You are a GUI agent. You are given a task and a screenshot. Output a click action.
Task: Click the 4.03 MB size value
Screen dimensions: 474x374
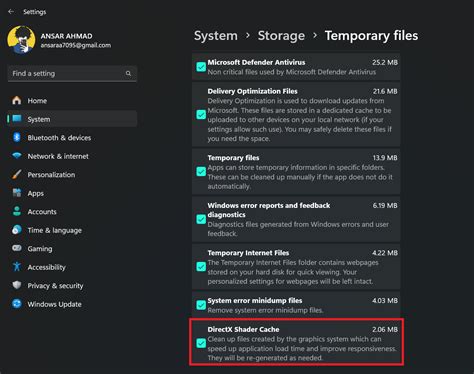click(x=385, y=301)
